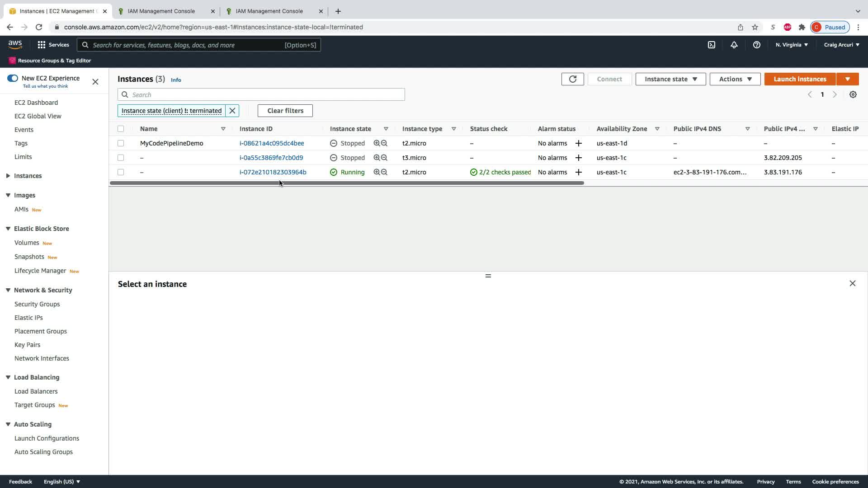This screenshot has height=488, width=868.
Task: Tick the select-all instances checkbox
Action: [121, 129]
